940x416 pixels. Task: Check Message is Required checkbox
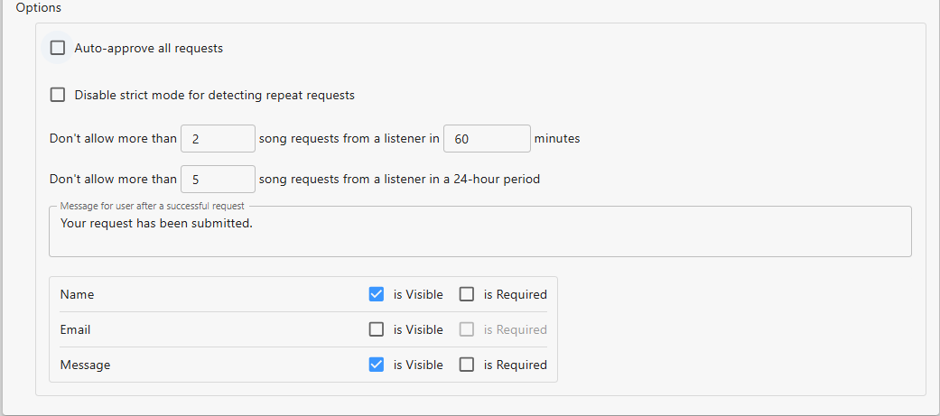[467, 364]
